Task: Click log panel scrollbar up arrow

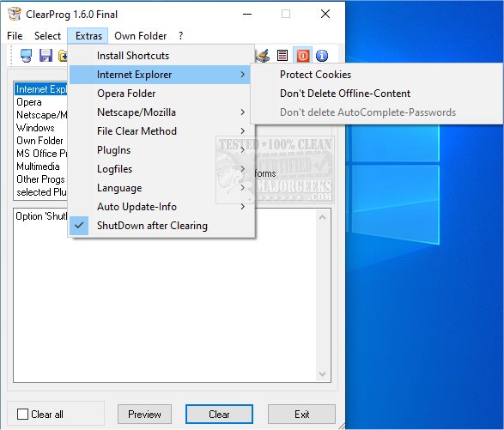Action: click(x=322, y=217)
